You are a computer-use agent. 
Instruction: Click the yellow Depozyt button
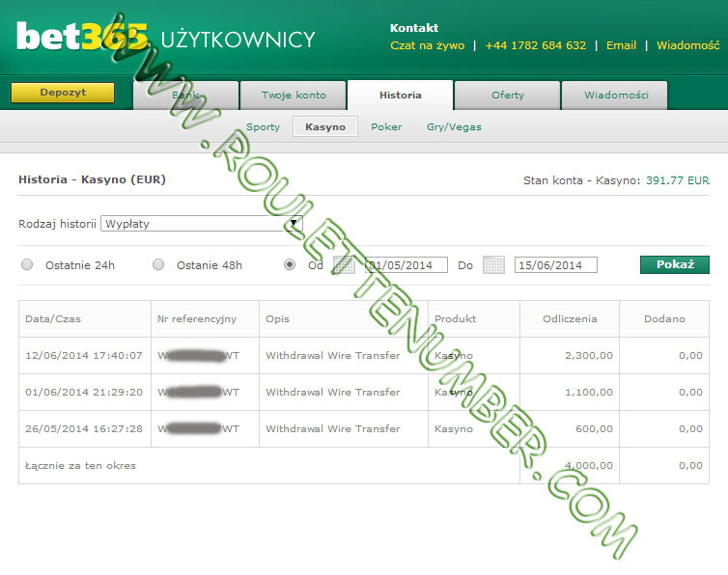click(63, 93)
